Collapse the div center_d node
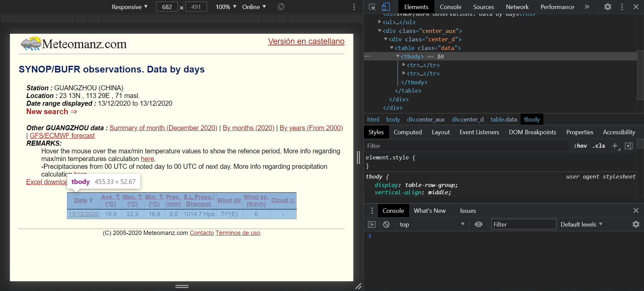Viewport: 644px width, 291px height. tap(386, 39)
